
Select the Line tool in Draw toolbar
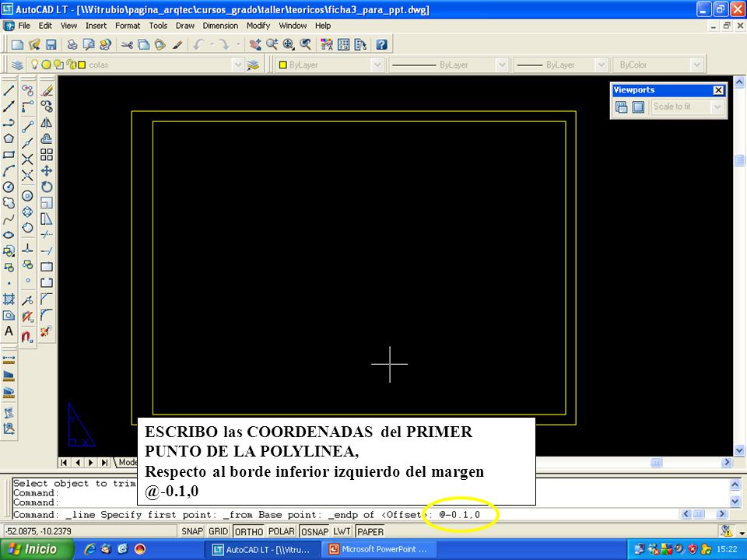[9, 90]
